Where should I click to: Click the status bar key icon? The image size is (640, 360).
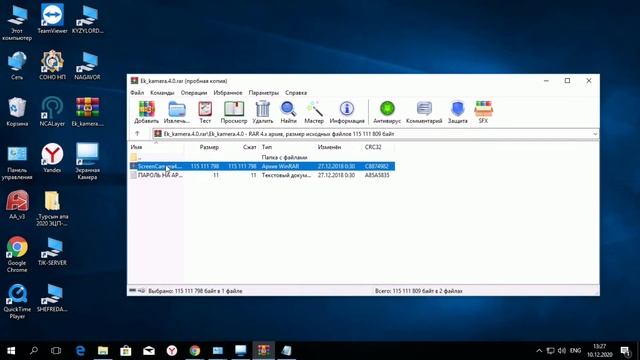click(141, 291)
